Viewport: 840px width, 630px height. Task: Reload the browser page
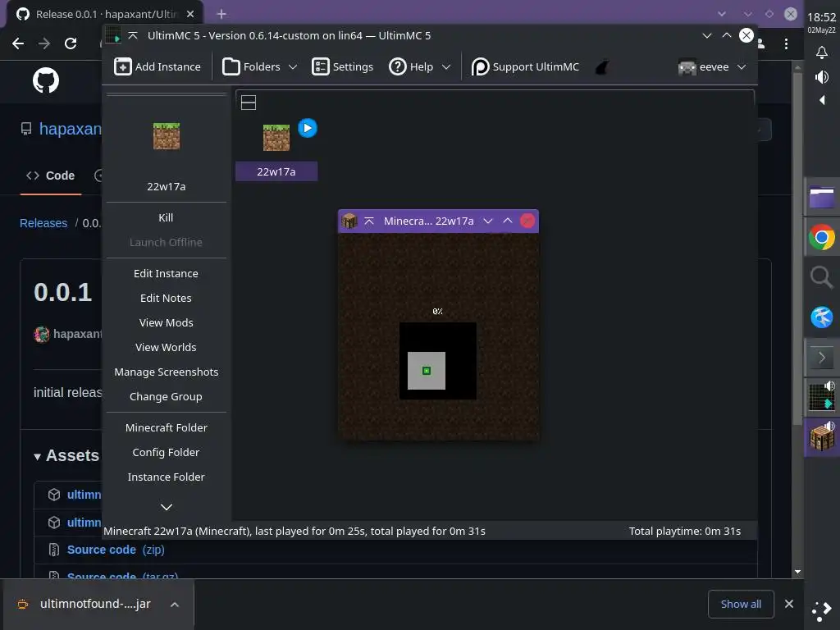click(x=71, y=43)
